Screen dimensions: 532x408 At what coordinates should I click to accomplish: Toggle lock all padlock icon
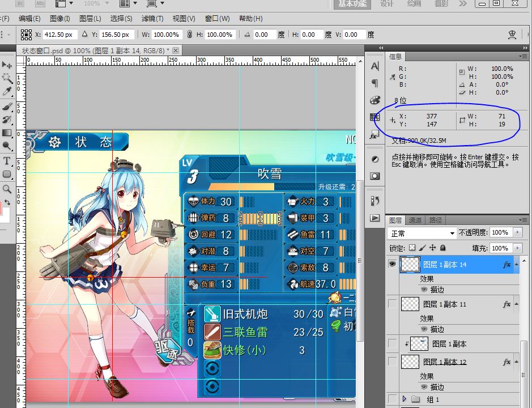(x=443, y=248)
